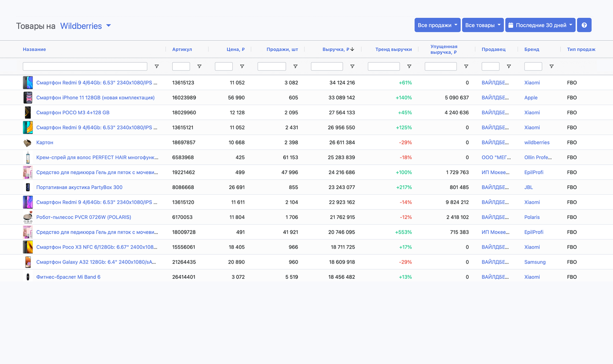The image size is (613, 364).
Task: Open filter options for Артикул column
Action: click(x=199, y=66)
